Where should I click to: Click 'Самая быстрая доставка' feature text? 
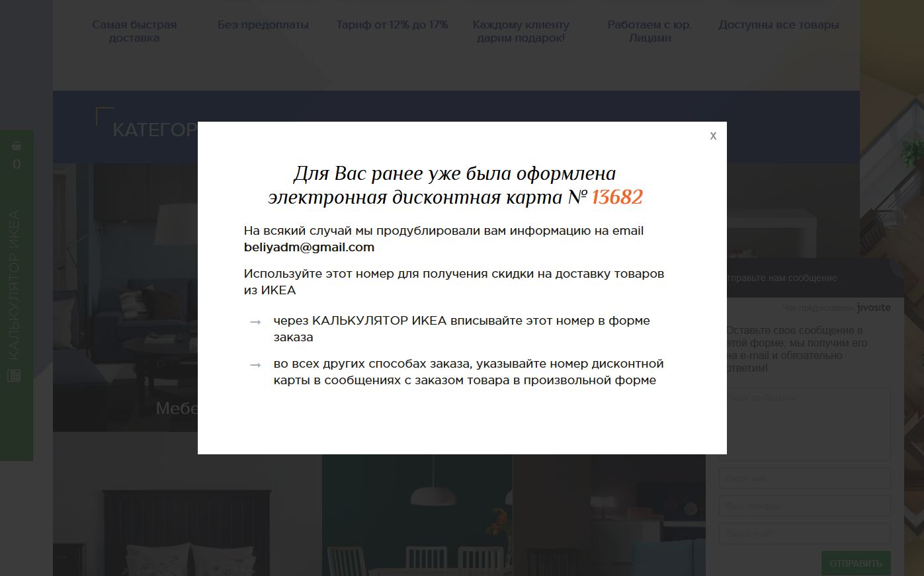point(134,31)
